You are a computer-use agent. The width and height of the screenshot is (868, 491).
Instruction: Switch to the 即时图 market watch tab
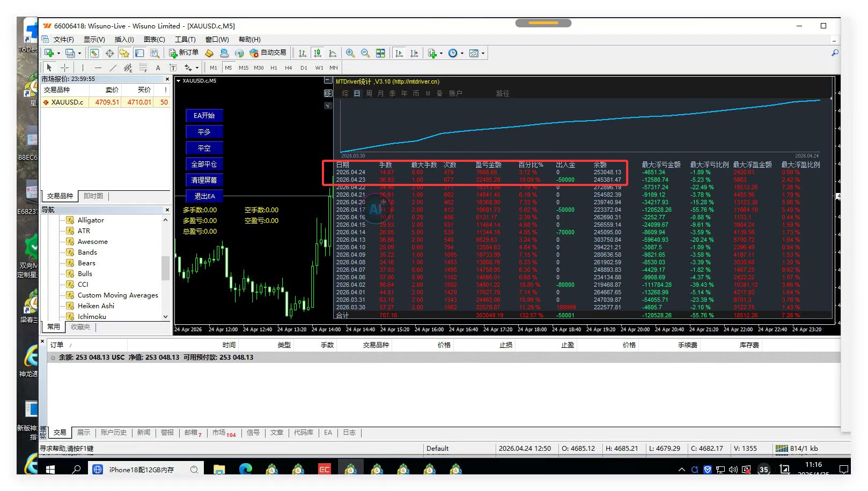point(93,196)
